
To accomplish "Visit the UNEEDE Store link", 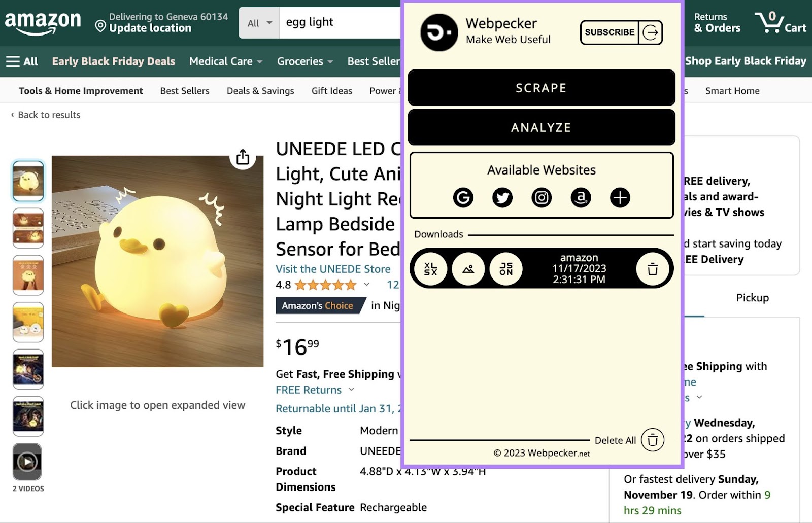I will [333, 269].
